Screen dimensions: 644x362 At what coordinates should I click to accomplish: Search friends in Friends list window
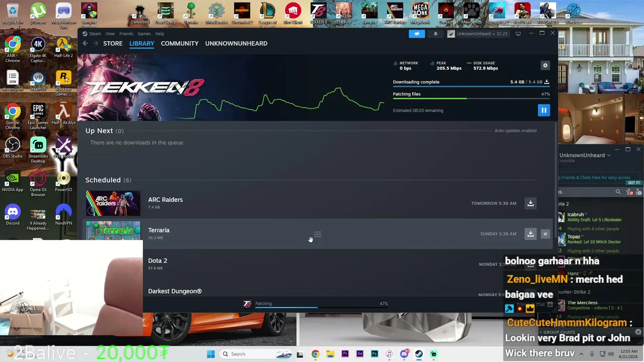pos(618,192)
